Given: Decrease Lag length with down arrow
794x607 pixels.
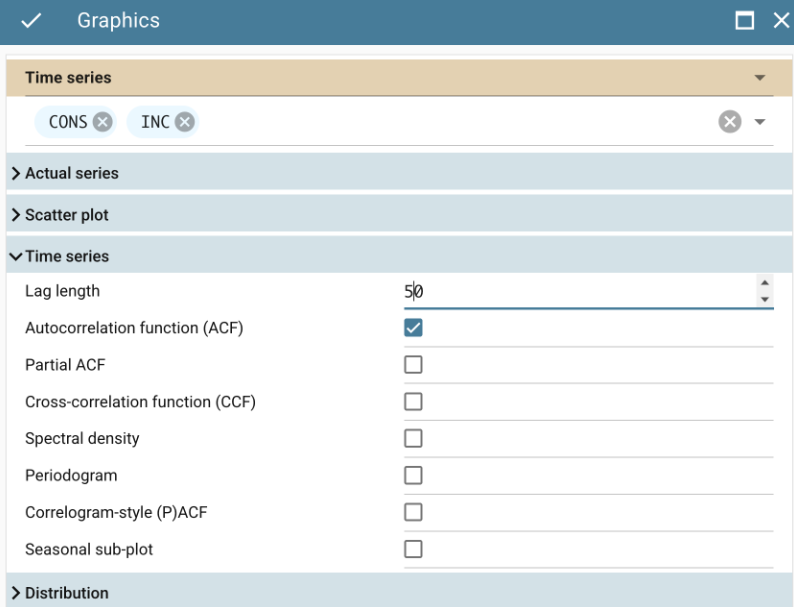Looking at the screenshot, I should point(765,299).
